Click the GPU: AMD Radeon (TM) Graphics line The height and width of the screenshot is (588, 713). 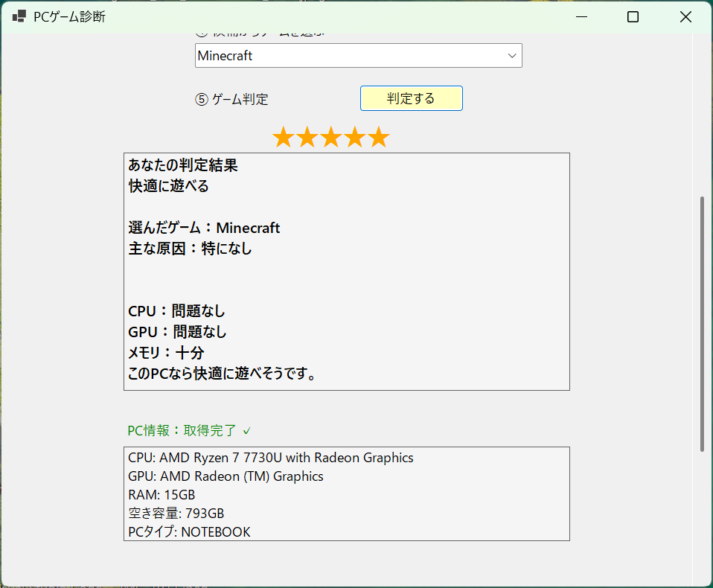(x=226, y=476)
